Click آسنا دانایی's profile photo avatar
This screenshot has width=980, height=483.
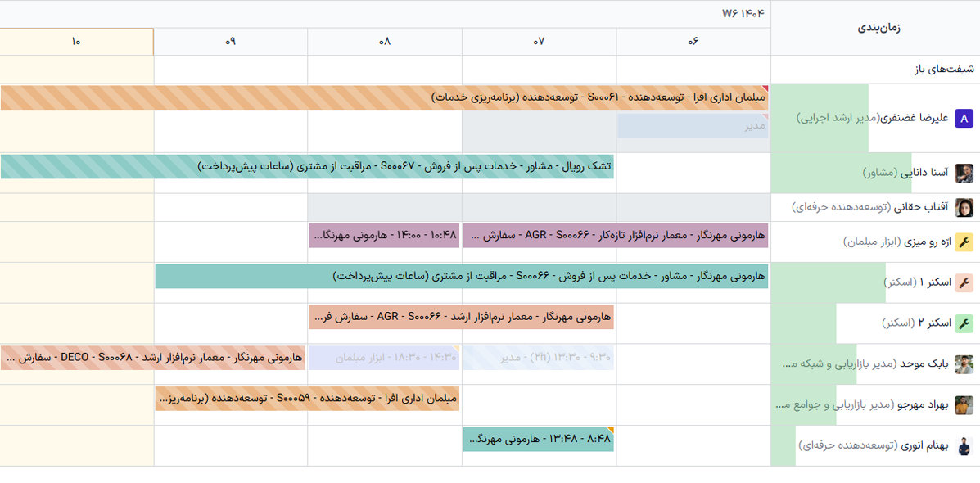(x=964, y=173)
